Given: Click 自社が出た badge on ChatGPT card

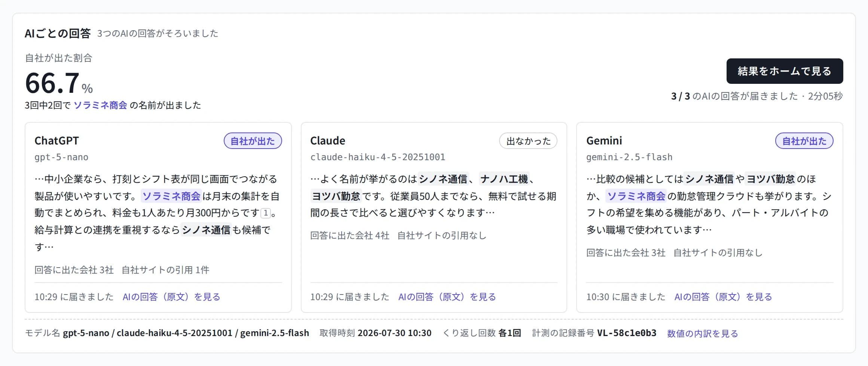Looking at the screenshot, I should coord(253,141).
